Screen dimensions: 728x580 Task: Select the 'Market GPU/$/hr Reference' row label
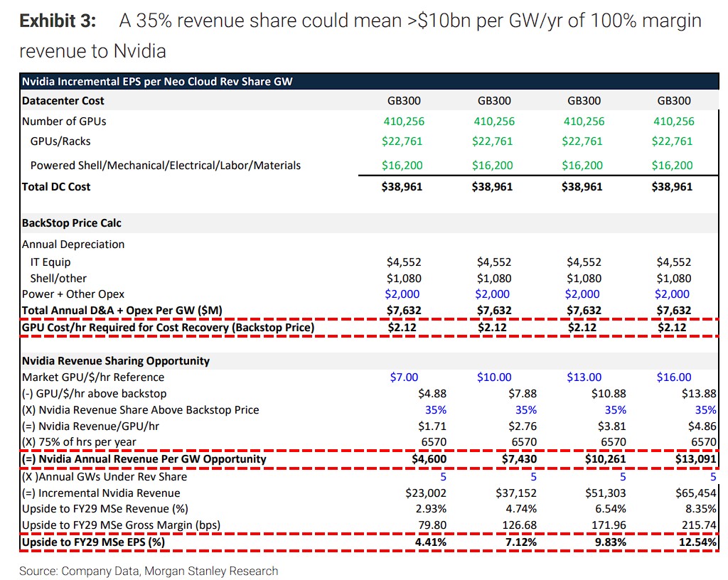pos(93,377)
